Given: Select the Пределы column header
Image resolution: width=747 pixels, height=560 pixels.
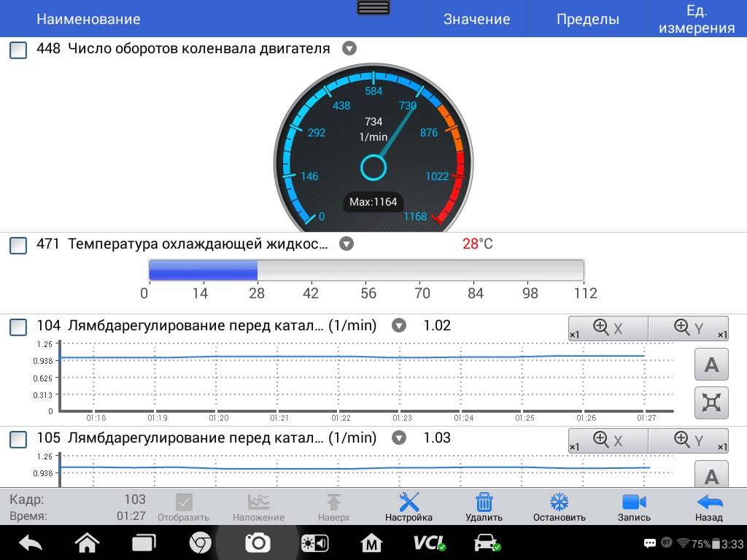Looking at the screenshot, I should (587, 20).
